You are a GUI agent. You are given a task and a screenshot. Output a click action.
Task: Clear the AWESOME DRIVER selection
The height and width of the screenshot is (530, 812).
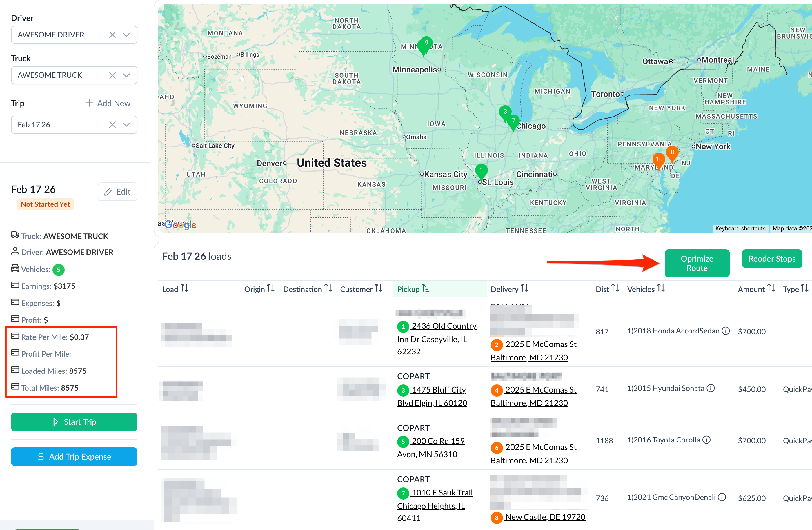(112, 35)
